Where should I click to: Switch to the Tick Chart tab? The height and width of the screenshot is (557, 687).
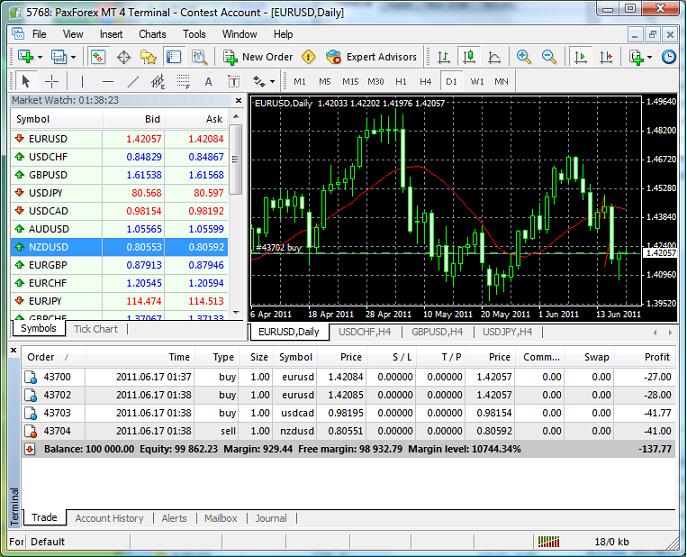[96, 329]
